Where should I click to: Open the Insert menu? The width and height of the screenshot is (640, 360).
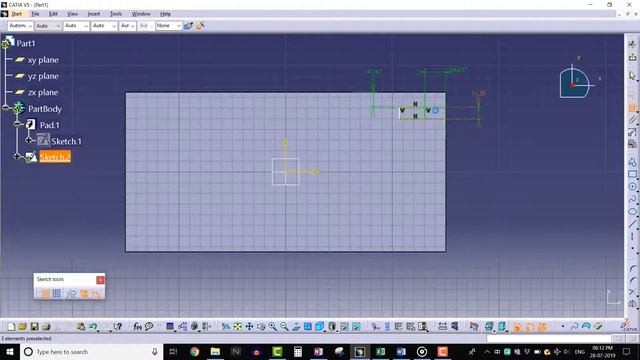click(94, 14)
